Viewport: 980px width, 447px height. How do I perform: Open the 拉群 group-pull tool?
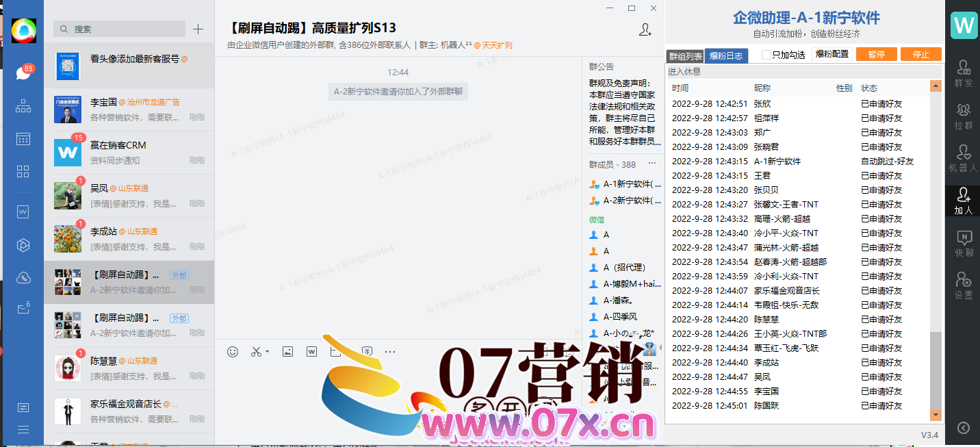pyautogui.click(x=964, y=116)
